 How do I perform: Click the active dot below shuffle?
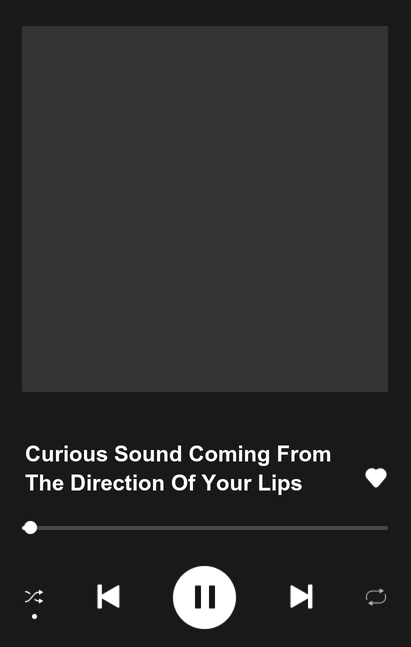(35, 616)
